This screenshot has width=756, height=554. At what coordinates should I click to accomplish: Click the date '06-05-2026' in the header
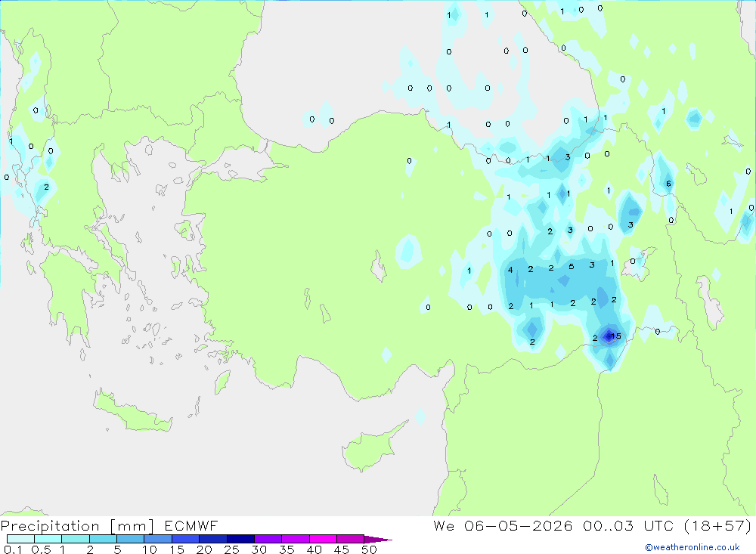519,526
